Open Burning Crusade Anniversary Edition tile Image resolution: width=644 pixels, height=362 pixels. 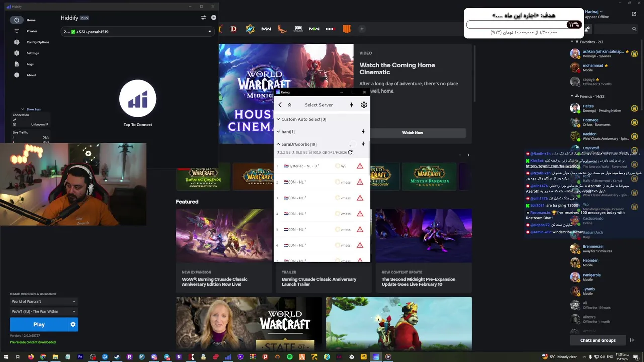tap(203, 177)
